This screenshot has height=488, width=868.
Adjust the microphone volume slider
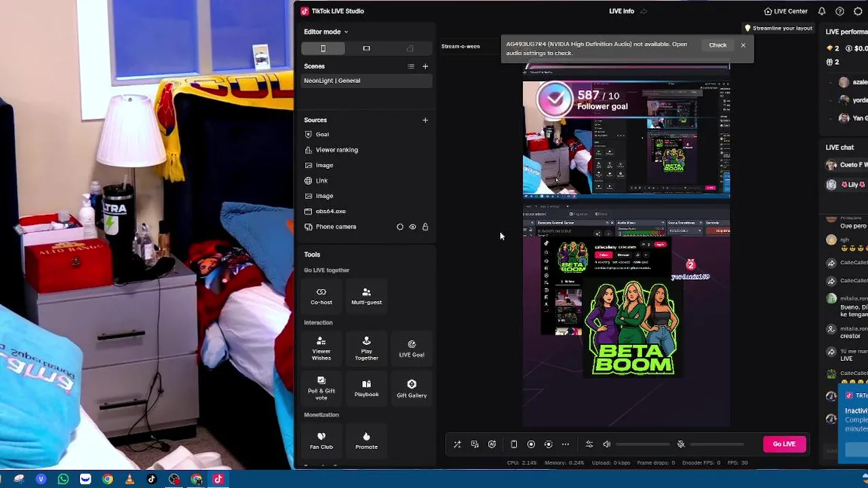click(x=716, y=445)
